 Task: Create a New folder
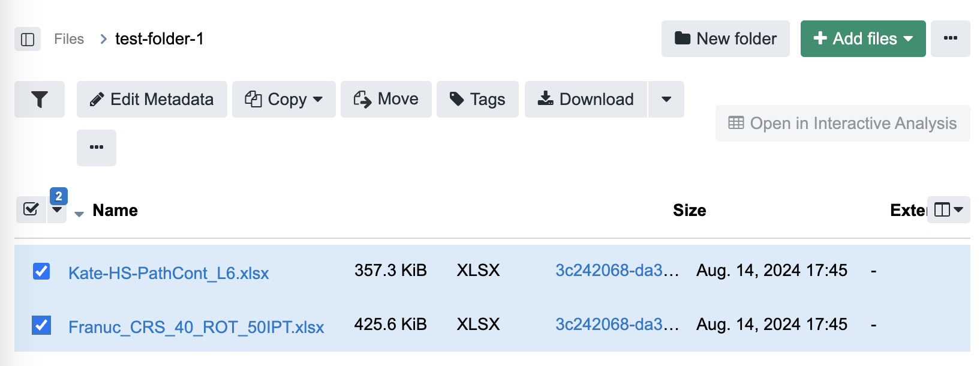click(725, 39)
